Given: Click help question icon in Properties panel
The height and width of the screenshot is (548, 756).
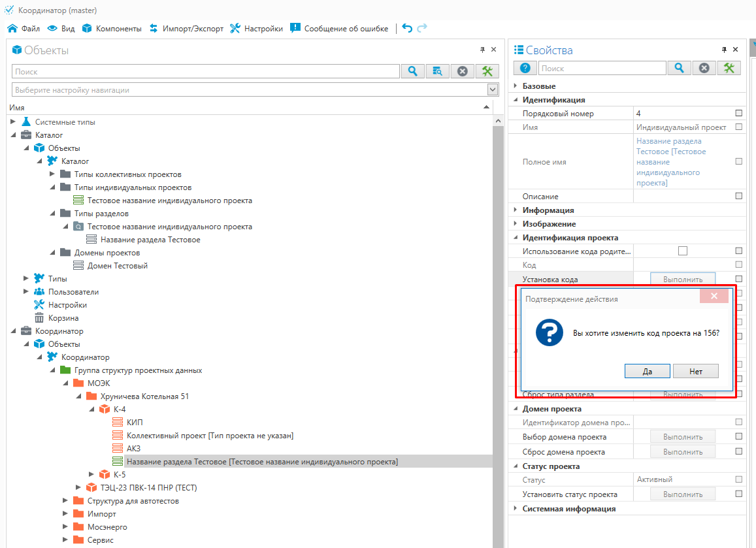Looking at the screenshot, I should [x=524, y=68].
